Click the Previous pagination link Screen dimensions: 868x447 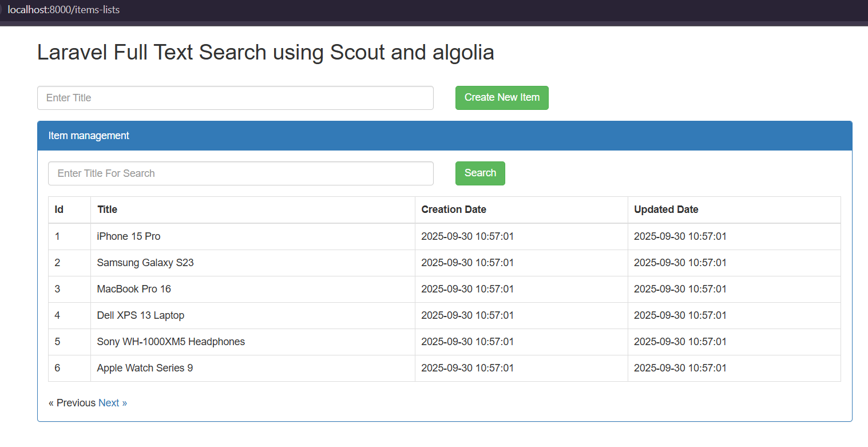coord(72,402)
